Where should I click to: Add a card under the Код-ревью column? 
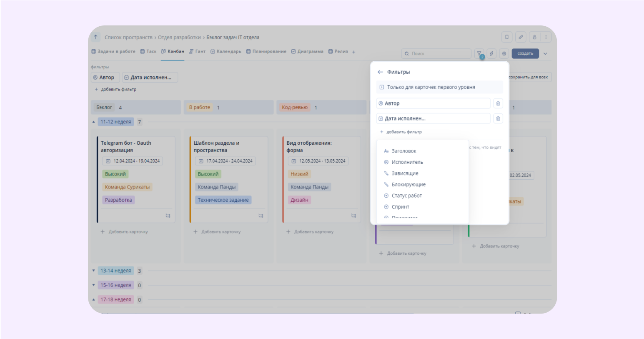310,232
